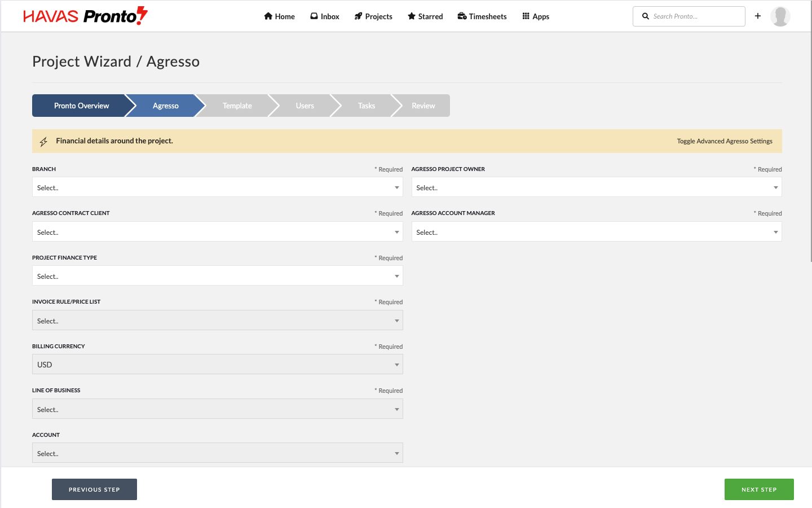Open the Agresso Project Owner dropdown

[x=596, y=187]
